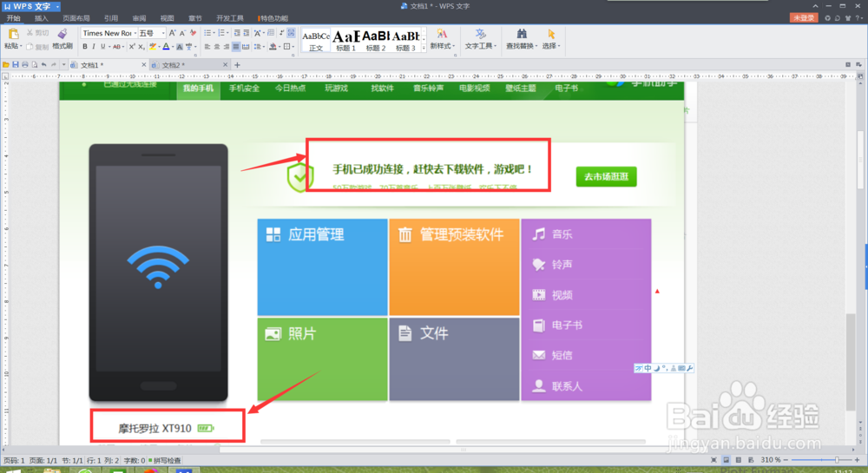Screen dimensions: 868x473
Task: Open the Review (审阅) tab
Action: tap(139, 18)
